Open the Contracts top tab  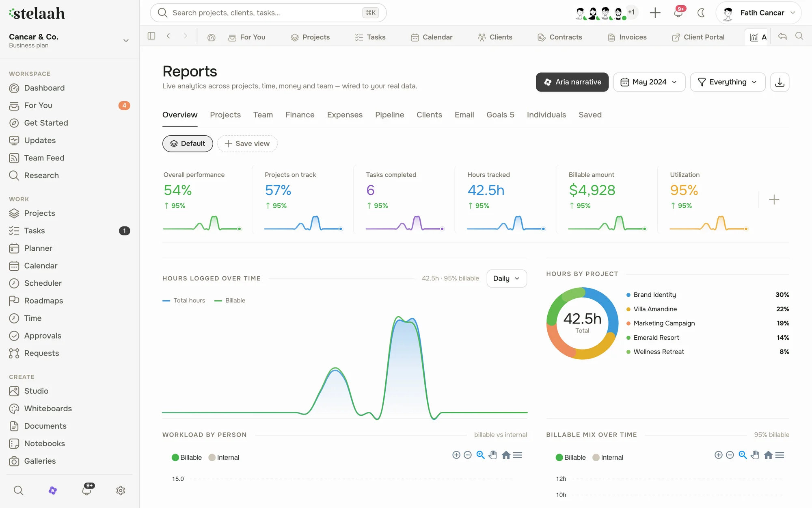click(560, 37)
